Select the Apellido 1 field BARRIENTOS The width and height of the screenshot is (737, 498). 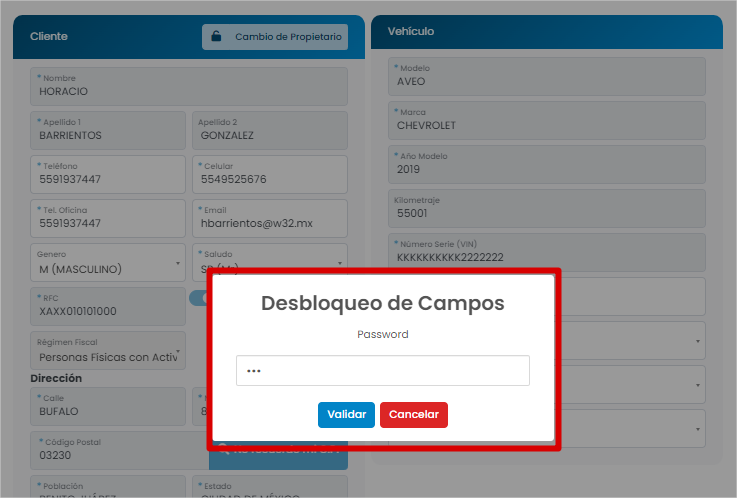108,130
